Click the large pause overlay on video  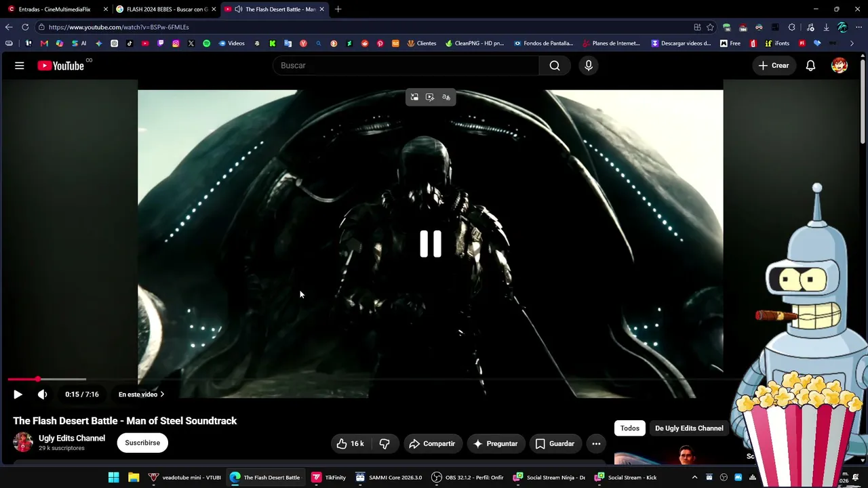pyautogui.click(x=431, y=244)
